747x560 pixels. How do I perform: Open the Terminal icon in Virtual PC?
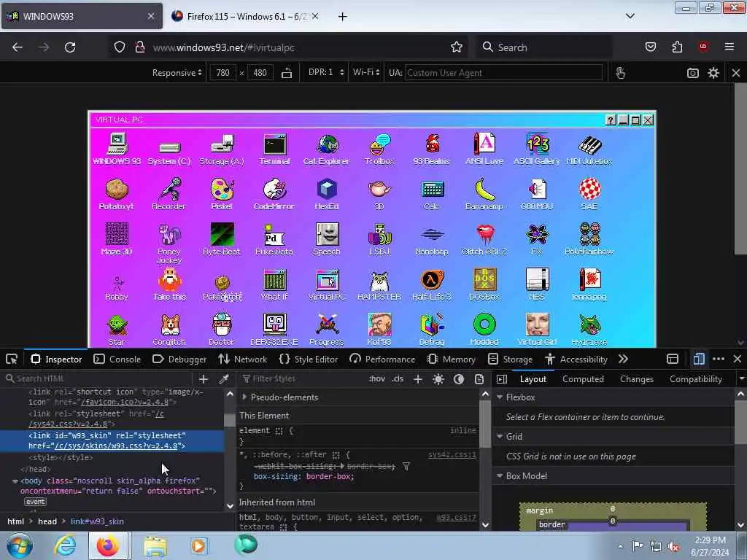(x=275, y=149)
